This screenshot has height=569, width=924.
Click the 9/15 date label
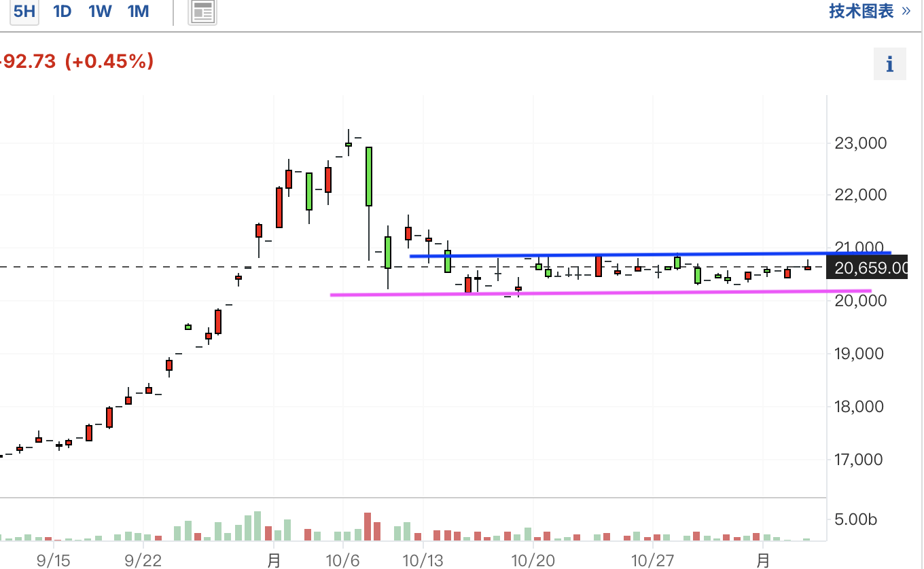tap(54, 559)
